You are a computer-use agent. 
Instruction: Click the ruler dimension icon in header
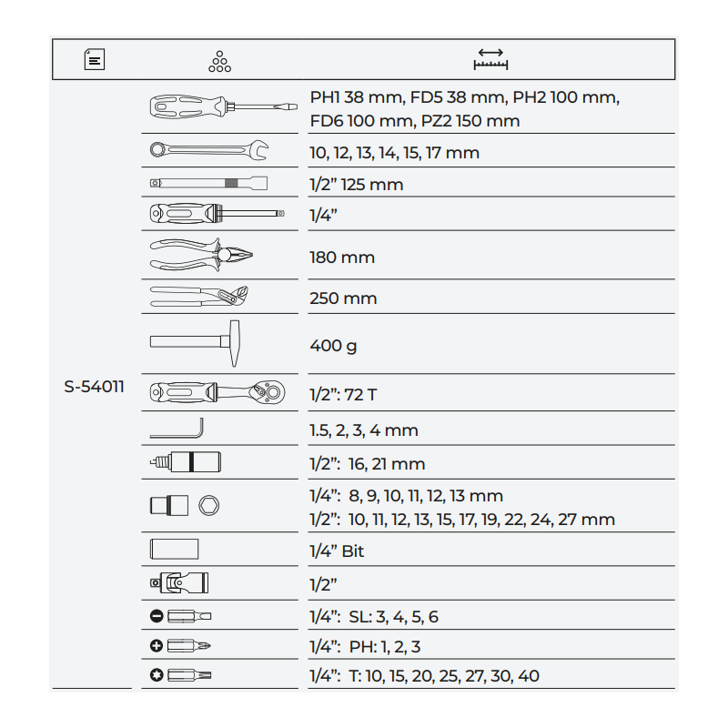(x=490, y=60)
